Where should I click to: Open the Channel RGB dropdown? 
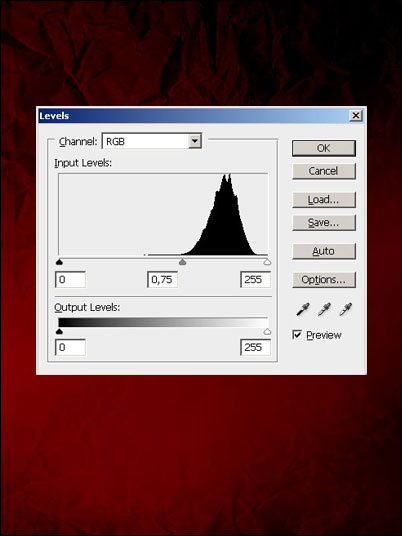(152, 141)
